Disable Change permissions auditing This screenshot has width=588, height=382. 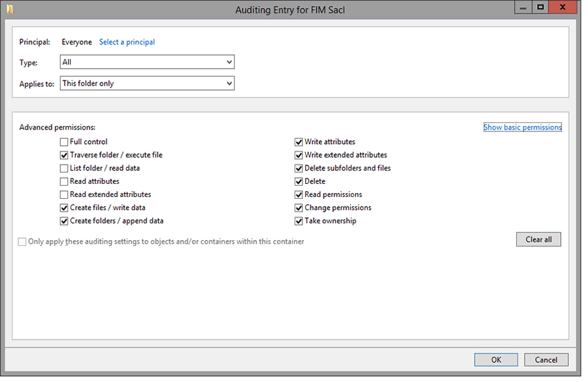(299, 207)
